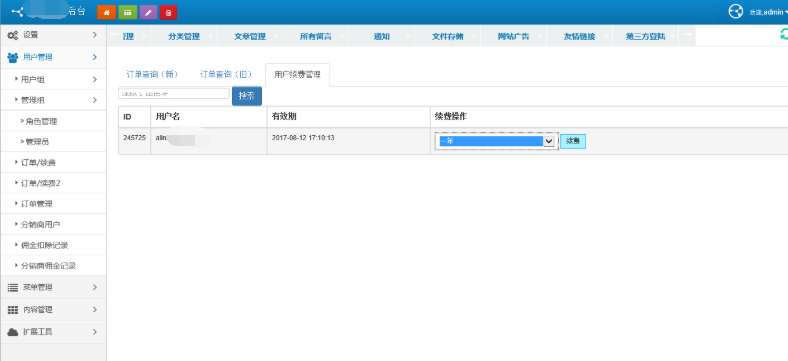Open the 文件存储 page tab

pos(448,37)
